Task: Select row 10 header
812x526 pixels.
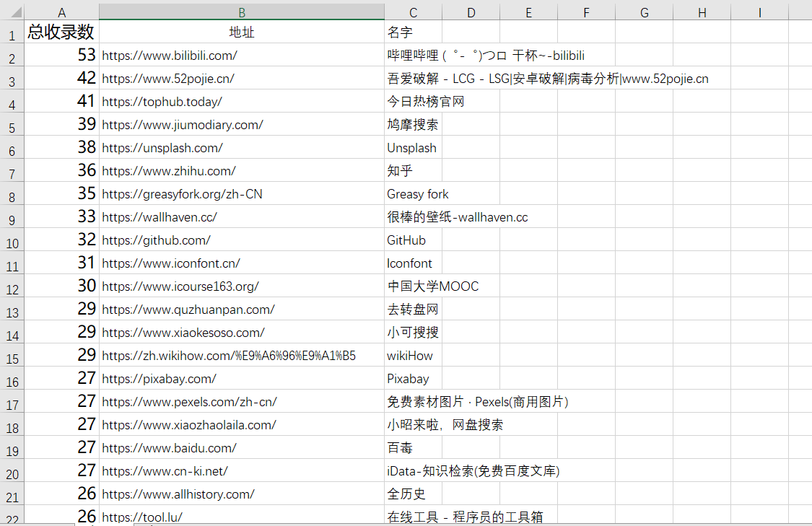Action: [x=12, y=240]
